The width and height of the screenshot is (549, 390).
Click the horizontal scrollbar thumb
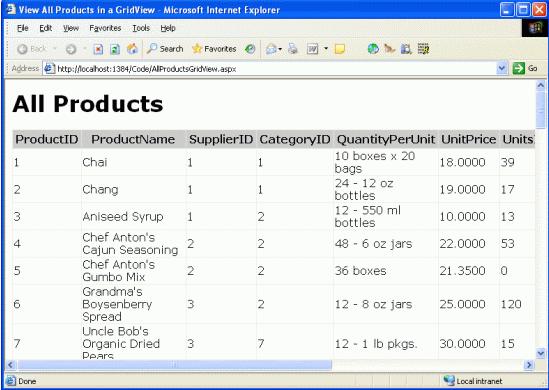[174, 365]
